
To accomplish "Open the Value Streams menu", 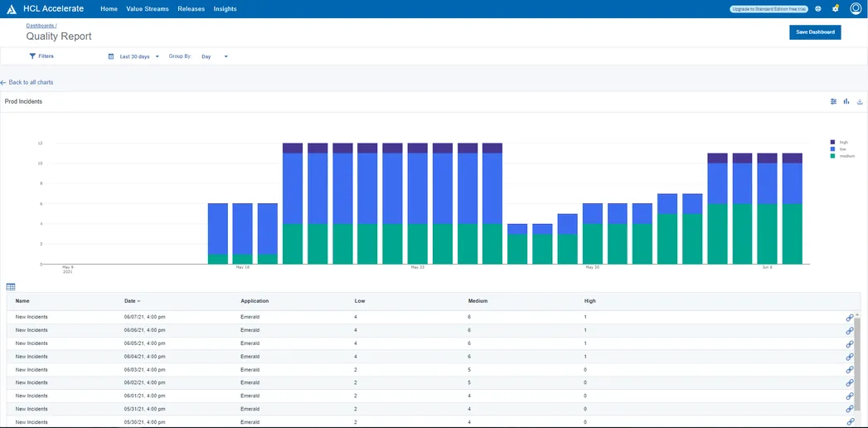I will [x=147, y=9].
